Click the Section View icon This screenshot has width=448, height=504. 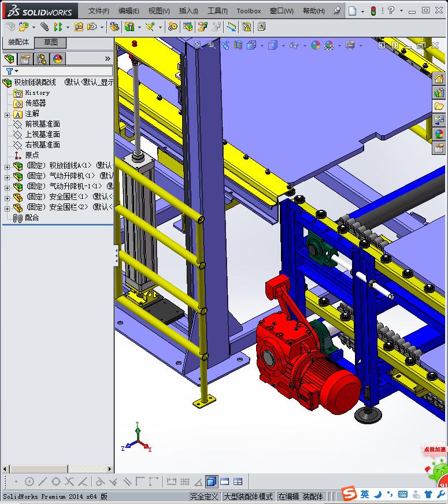pos(238,45)
